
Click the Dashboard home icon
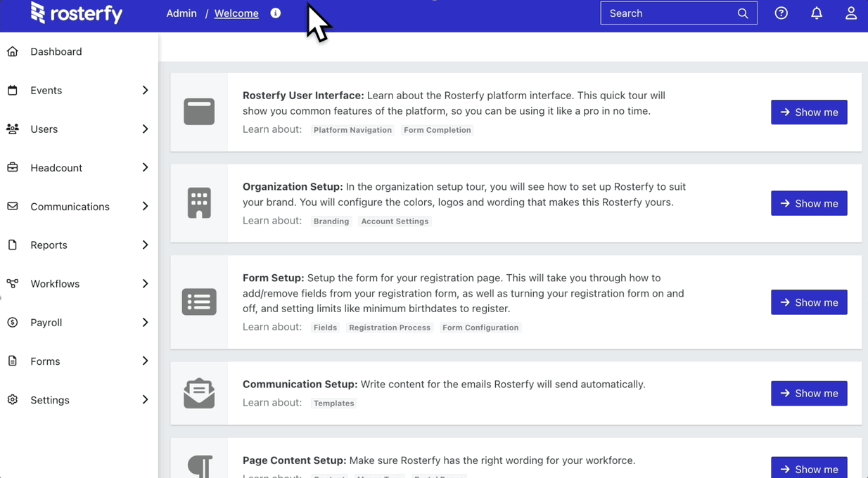tap(13, 51)
